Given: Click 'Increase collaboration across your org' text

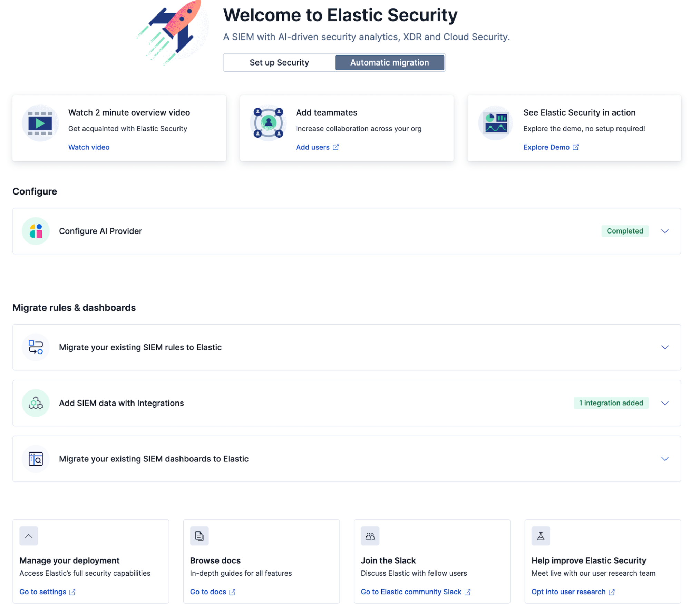Looking at the screenshot, I should pos(359,129).
